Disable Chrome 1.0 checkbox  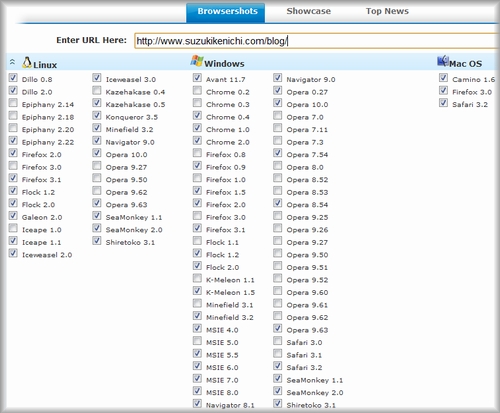click(x=197, y=128)
